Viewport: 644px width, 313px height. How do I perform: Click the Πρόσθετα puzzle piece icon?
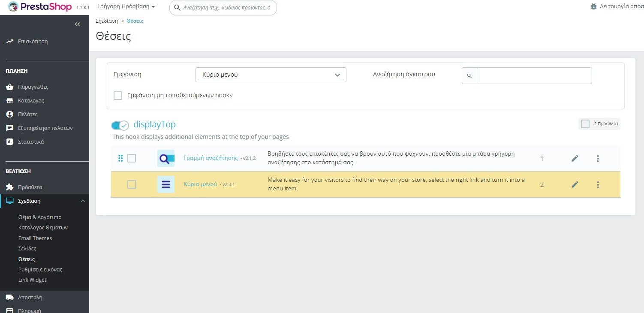click(9, 187)
